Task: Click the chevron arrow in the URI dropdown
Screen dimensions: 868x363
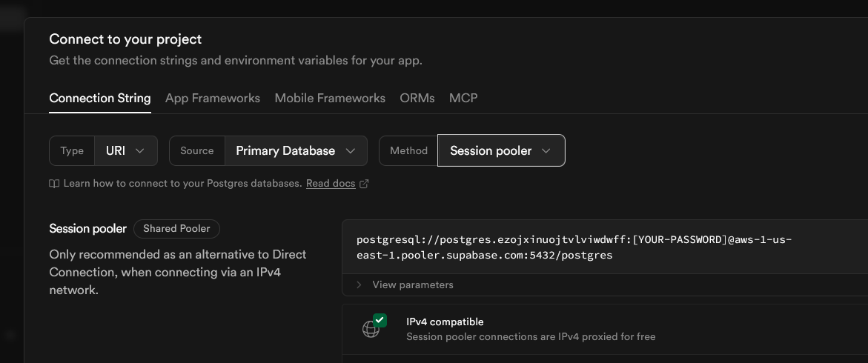Action: (x=140, y=150)
